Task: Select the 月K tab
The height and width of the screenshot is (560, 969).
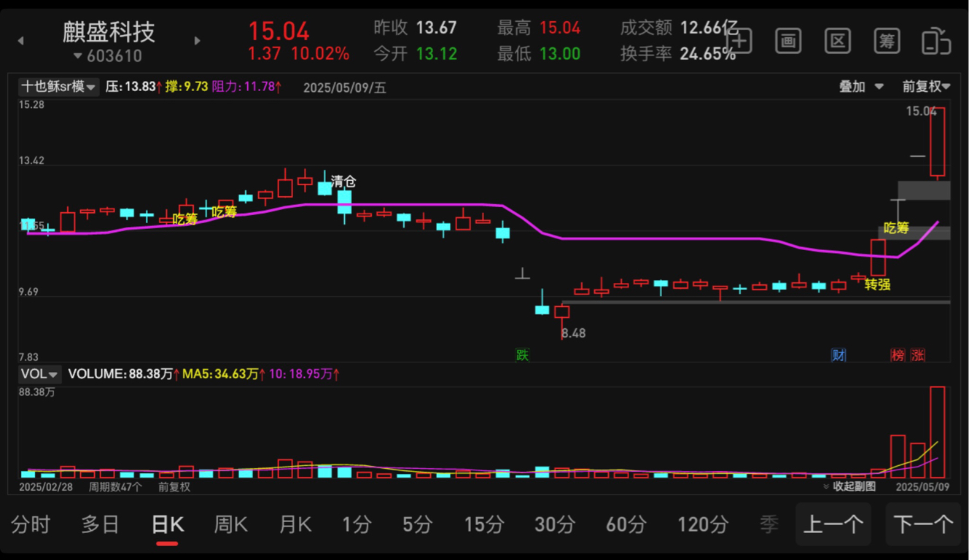Action: pyautogui.click(x=295, y=524)
